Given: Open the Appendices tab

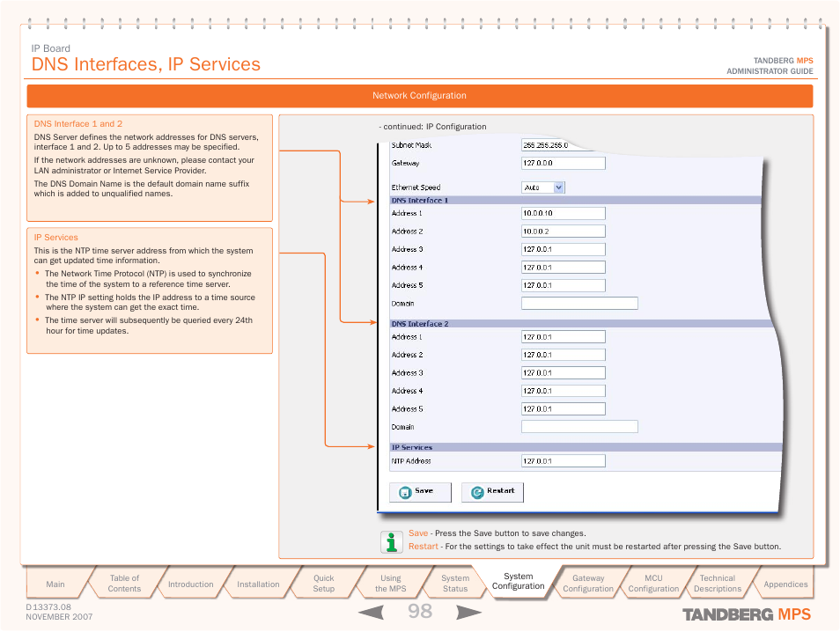Looking at the screenshot, I should tap(785, 584).
